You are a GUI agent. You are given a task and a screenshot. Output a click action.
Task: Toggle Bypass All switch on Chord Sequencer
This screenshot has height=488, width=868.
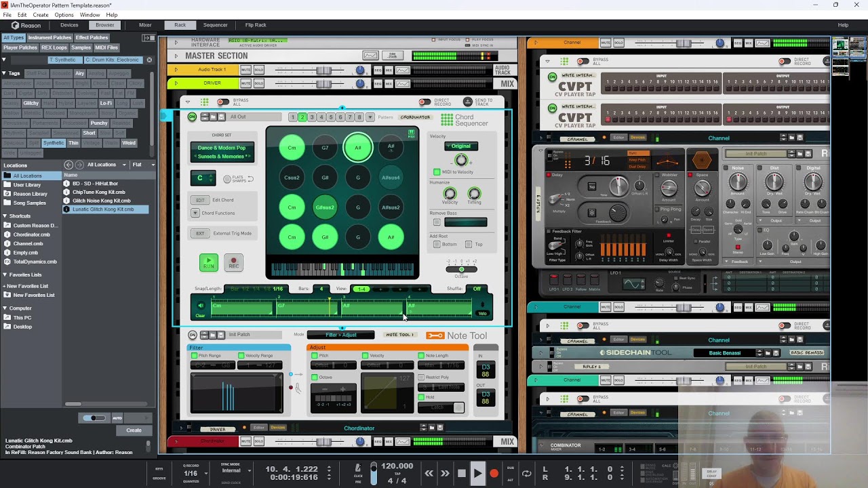pyautogui.click(x=222, y=102)
